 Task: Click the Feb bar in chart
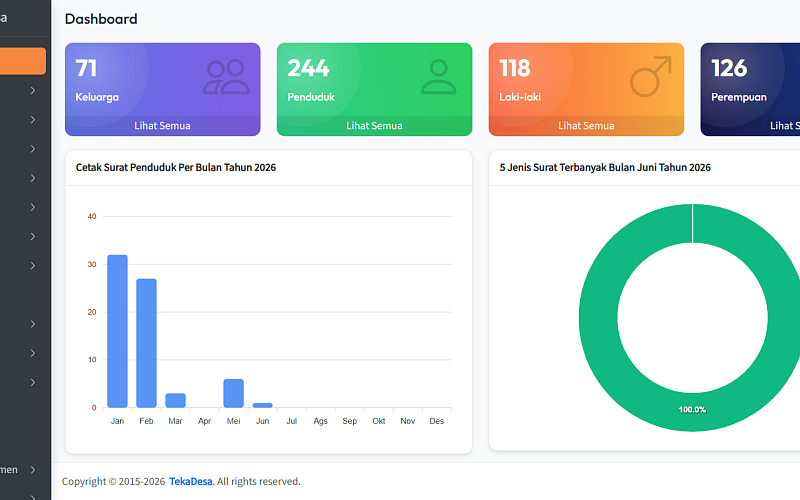(146, 343)
